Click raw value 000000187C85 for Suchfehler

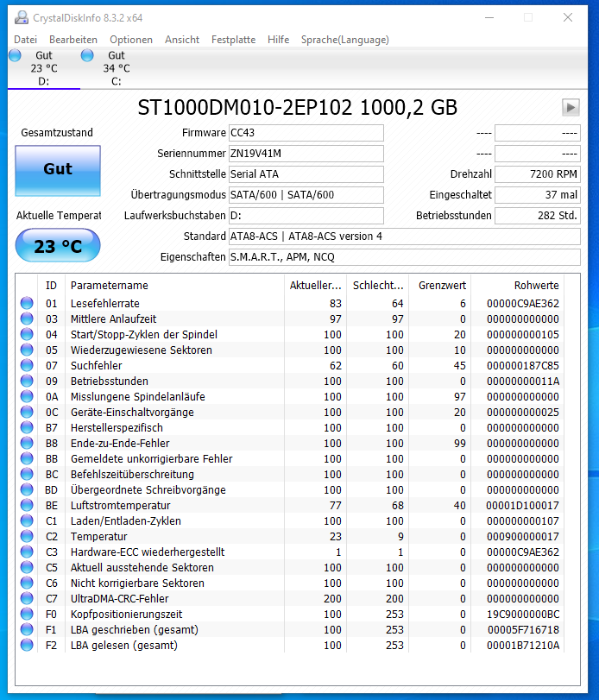[523, 366]
